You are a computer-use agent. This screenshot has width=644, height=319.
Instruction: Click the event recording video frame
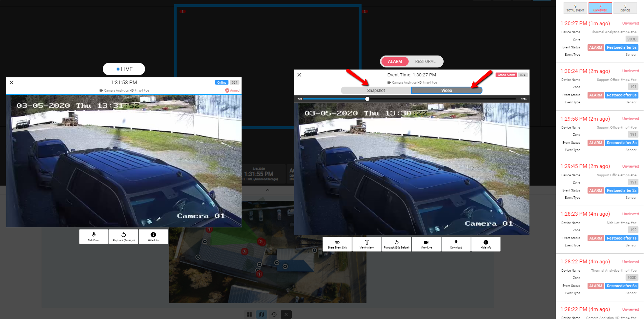(x=412, y=169)
